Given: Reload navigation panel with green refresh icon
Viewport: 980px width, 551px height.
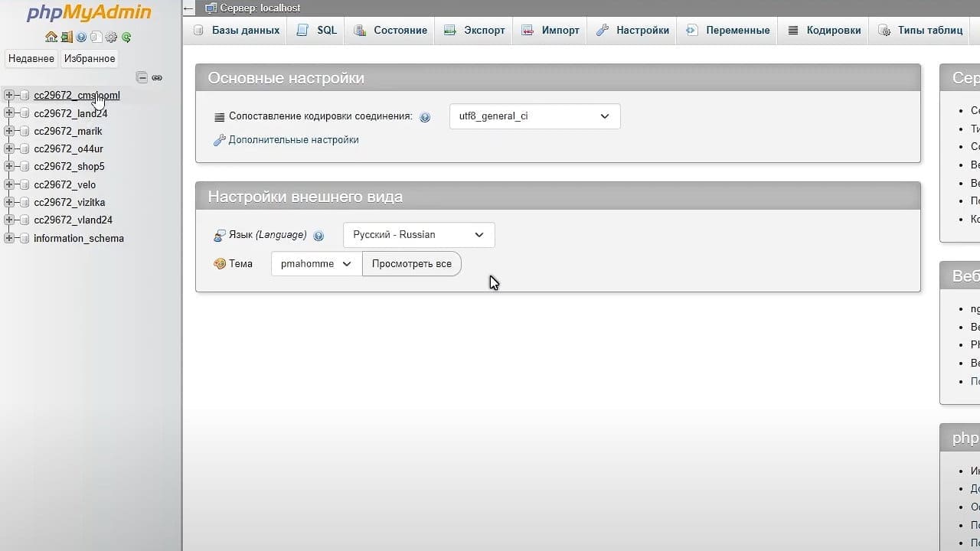Looking at the screenshot, I should [x=126, y=37].
